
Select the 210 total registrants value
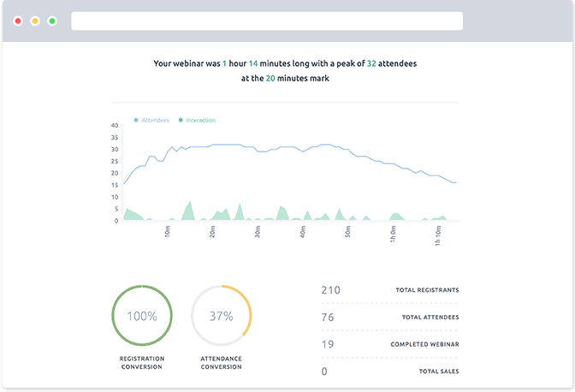pyautogui.click(x=331, y=290)
